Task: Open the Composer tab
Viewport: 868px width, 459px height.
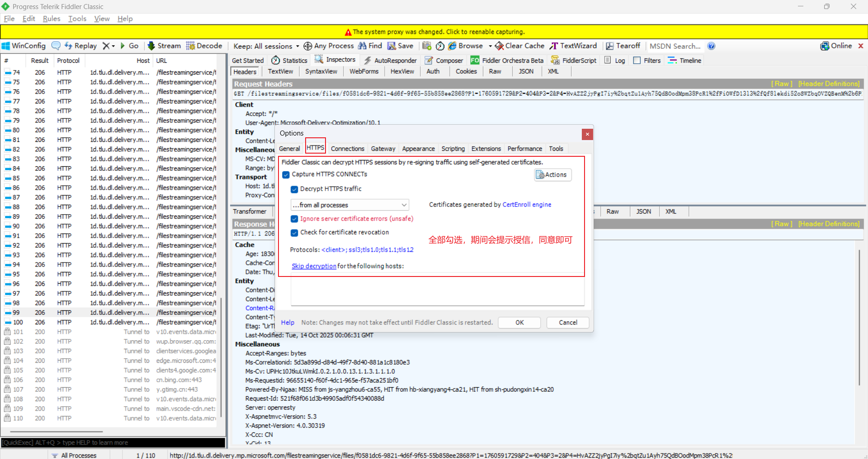Action: (x=443, y=60)
